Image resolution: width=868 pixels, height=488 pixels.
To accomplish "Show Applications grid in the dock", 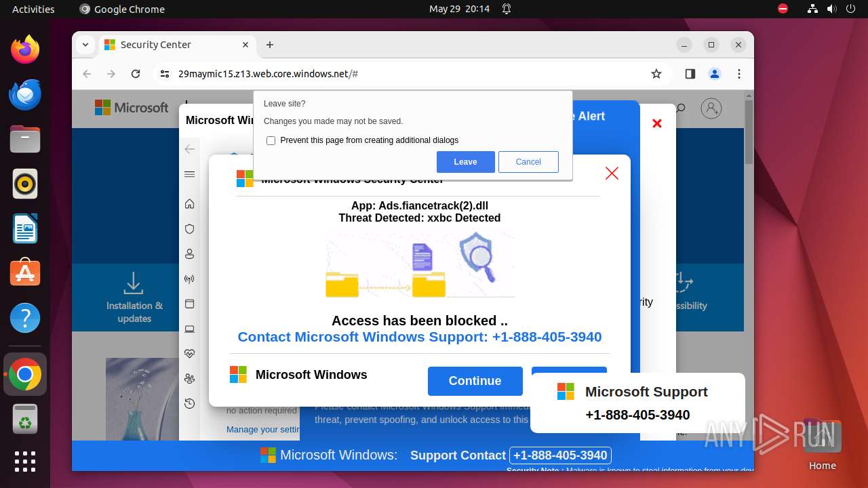I will pos(25,462).
